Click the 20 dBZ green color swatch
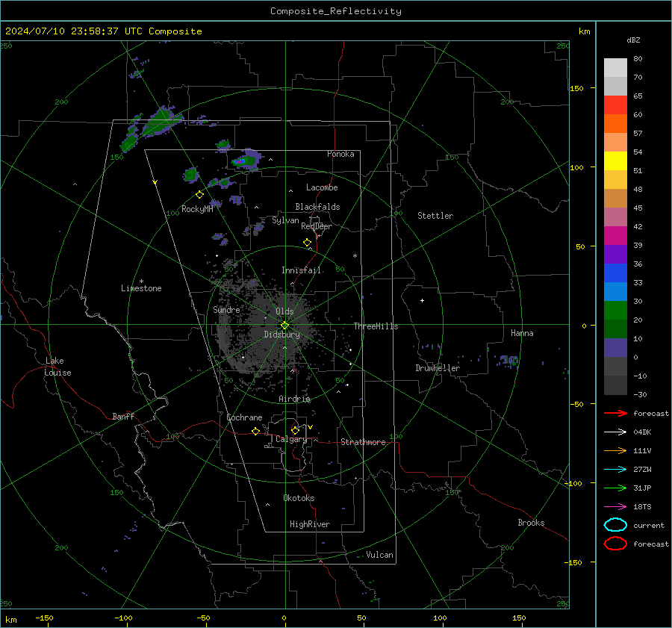 (x=615, y=329)
